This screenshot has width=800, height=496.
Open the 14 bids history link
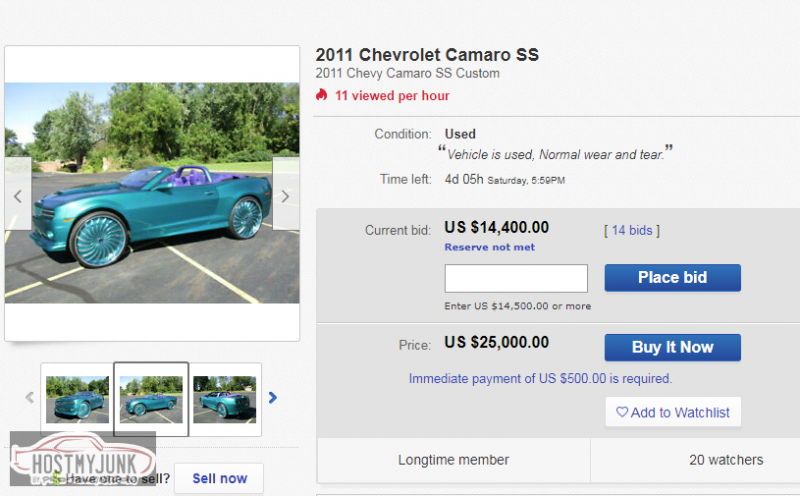pyautogui.click(x=632, y=231)
